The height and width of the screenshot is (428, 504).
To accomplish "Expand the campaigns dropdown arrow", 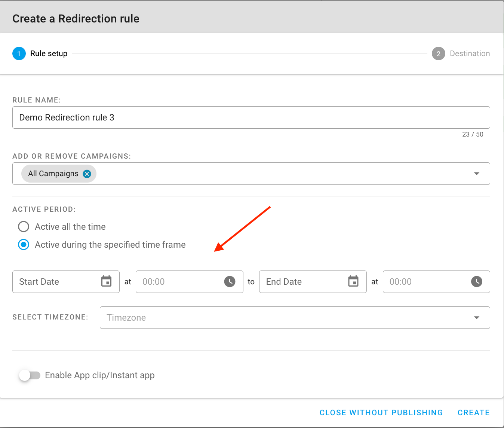I will tap(476, 174).
